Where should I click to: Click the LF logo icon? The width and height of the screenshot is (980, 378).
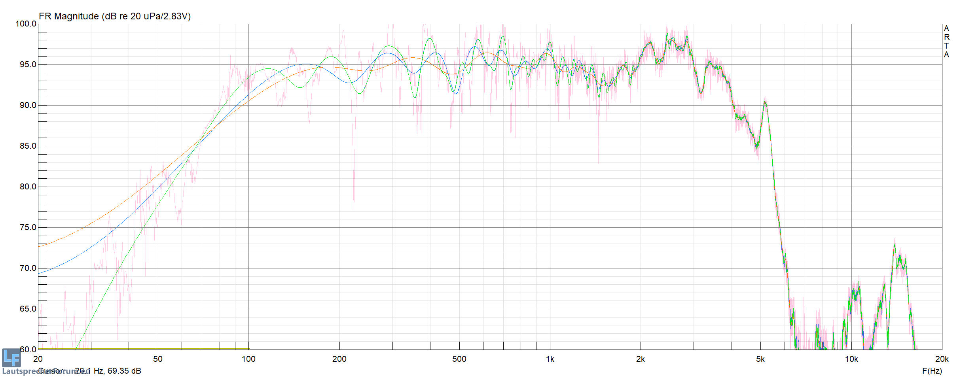11,358
